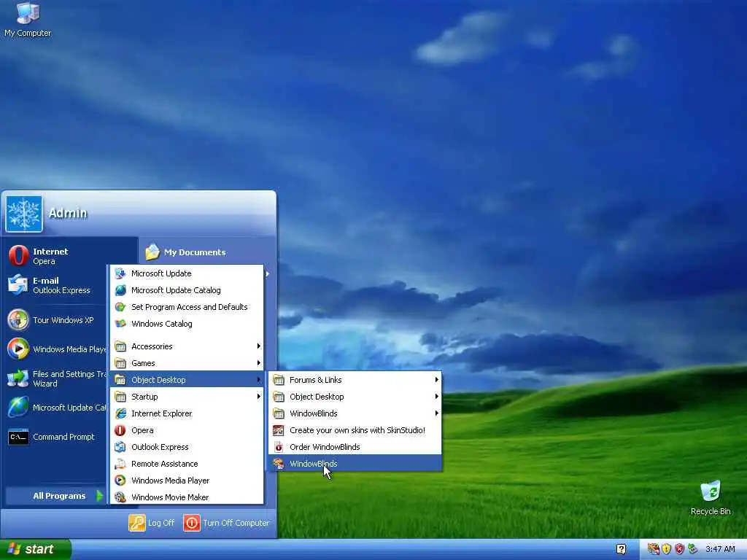Open Set Program Access and Defaults
The image size is (747, 560).
(187, 307)
